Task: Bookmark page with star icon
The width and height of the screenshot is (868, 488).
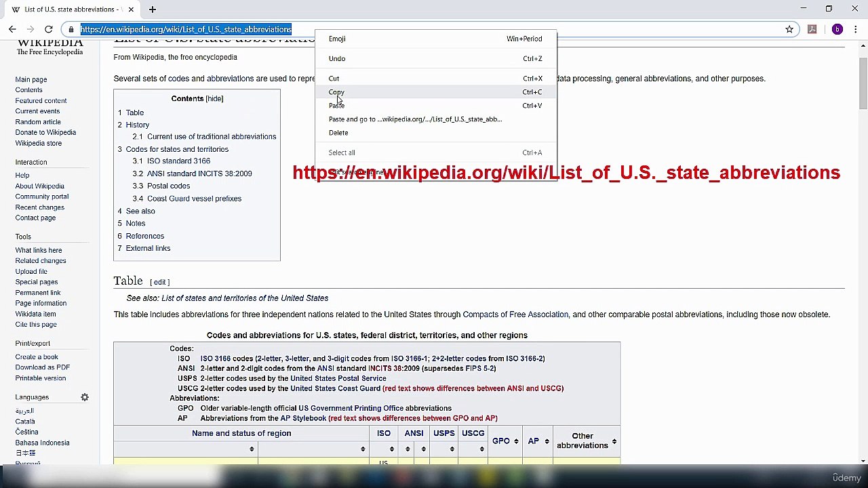Action: coord(789,29)
